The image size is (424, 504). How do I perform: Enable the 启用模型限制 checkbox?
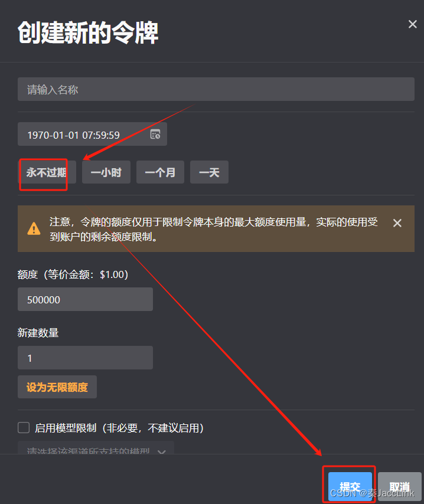24,428
